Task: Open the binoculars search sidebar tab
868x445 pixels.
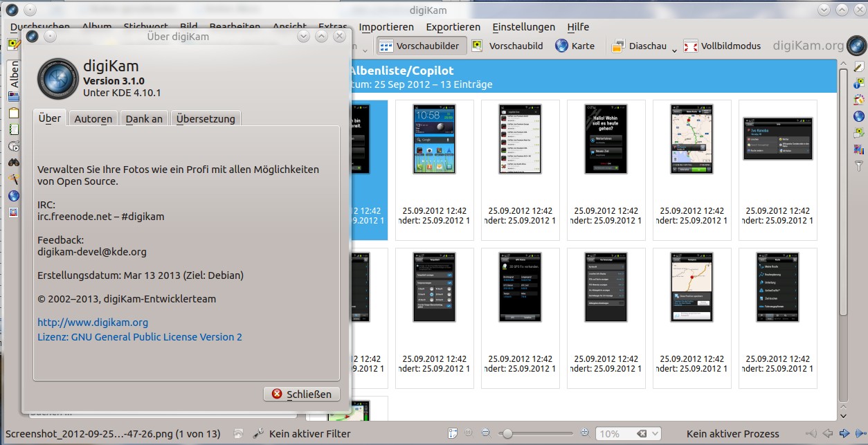Action: pyautogui.click(x=14, y=163)
